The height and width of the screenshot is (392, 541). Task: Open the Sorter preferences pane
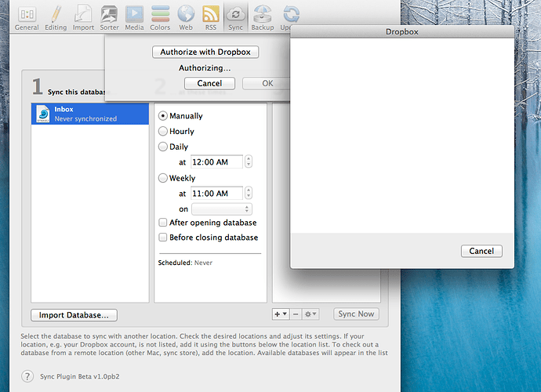coord(109,18)
